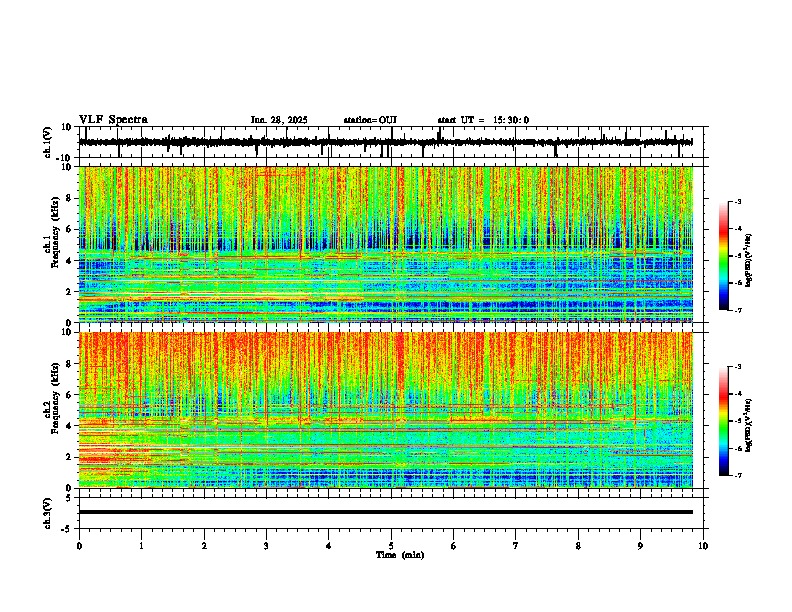Click the 'Time (min)' axis label
Image resolution: width=792 pixels, height=612 pixels.
400,555
